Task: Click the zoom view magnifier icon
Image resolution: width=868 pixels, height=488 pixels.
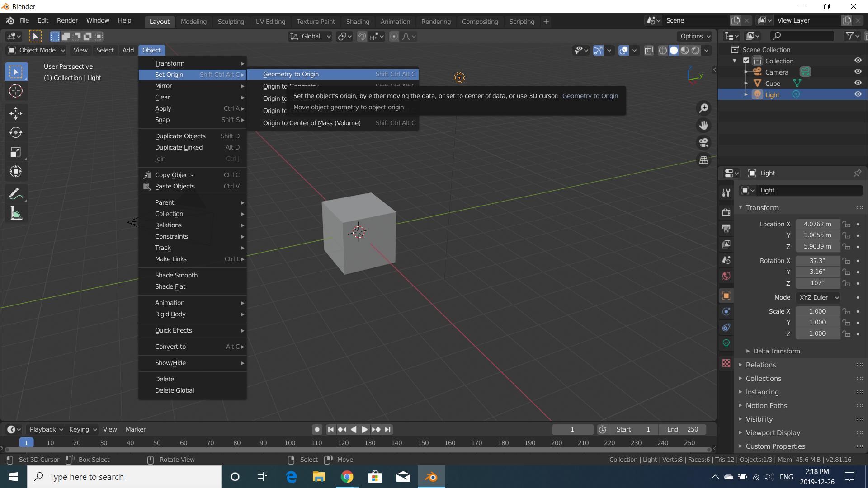Action: pyautogui.click(x=703, y=108)
